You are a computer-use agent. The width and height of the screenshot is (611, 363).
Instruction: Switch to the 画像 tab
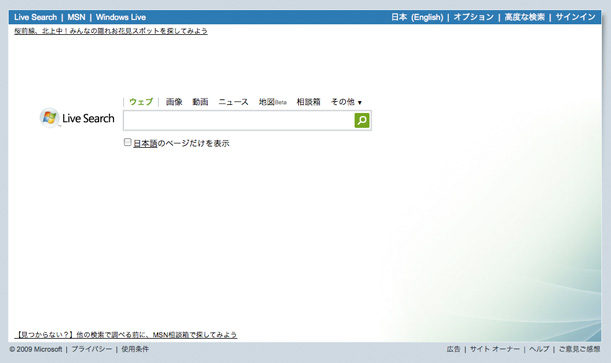pos(174,102)
